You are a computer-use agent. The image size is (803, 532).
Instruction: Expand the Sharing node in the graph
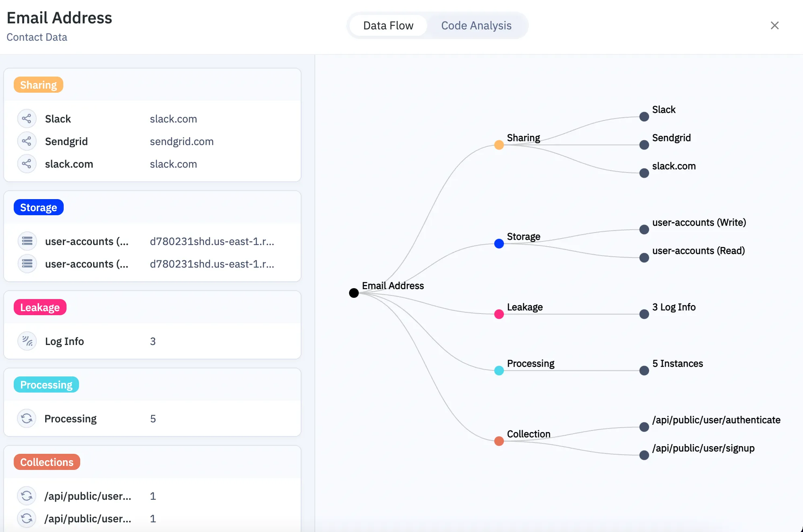tap(499, 145)
